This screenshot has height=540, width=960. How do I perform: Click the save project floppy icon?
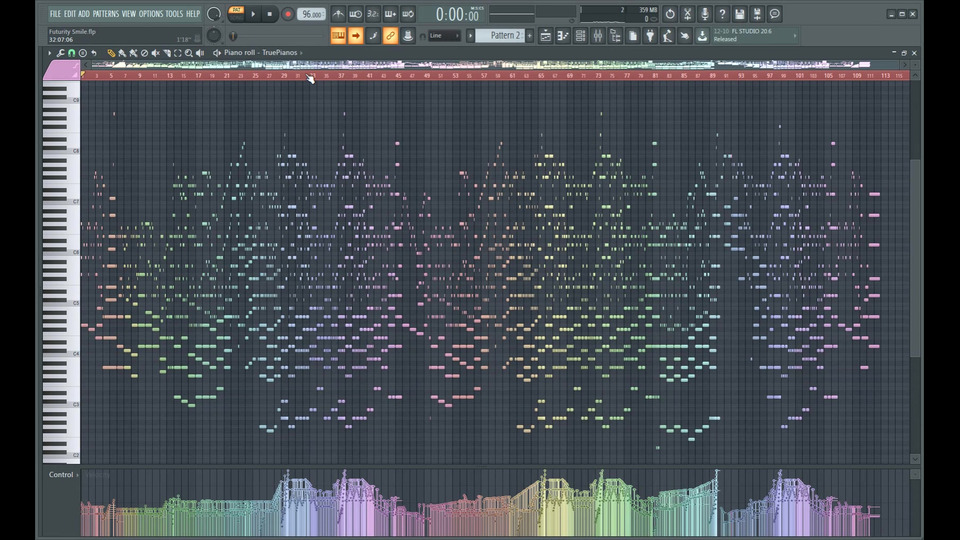coord(739,14)
